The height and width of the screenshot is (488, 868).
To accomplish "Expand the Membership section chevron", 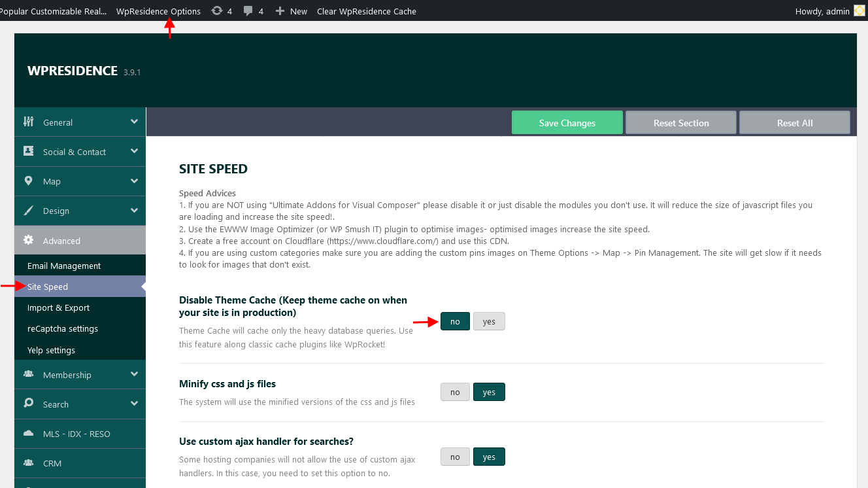I will pyautogui.click(x=134, y=374).
